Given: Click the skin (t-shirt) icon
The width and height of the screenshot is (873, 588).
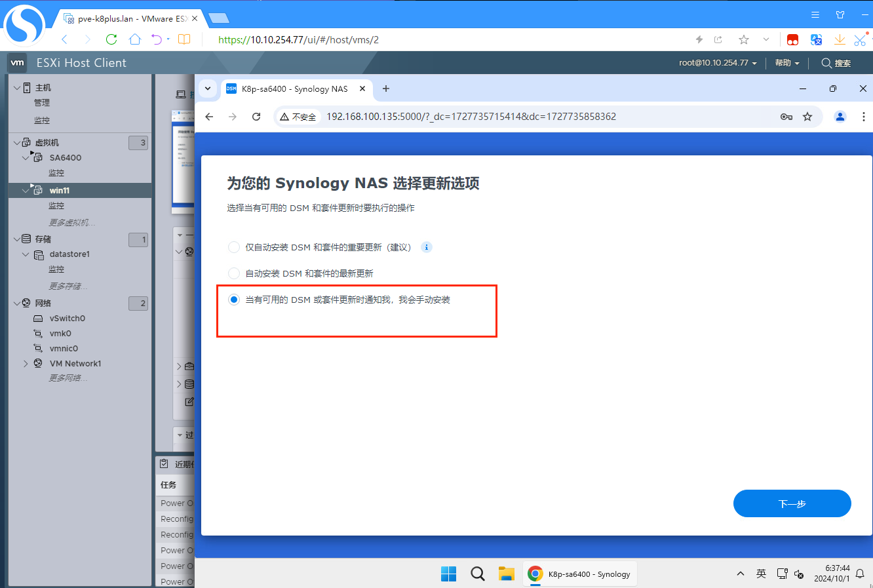Looking at the screenshot, I should [x=840, y=14].
